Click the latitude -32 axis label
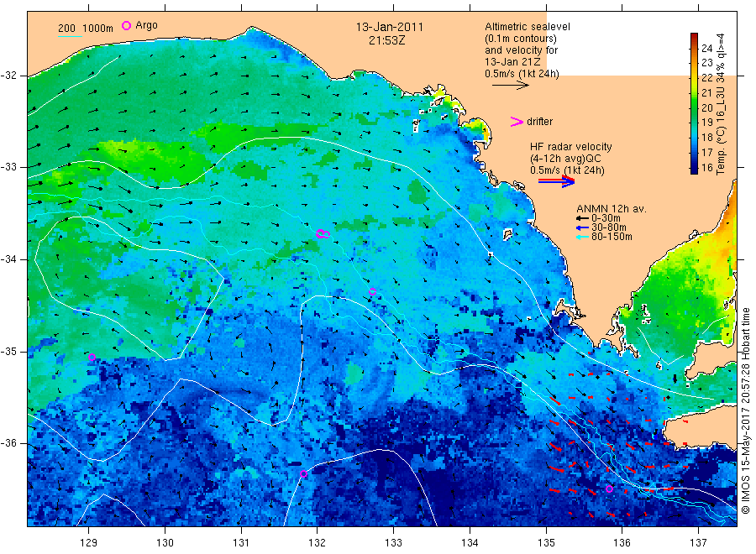The image size is (756, 554). (x=8, y=76)
